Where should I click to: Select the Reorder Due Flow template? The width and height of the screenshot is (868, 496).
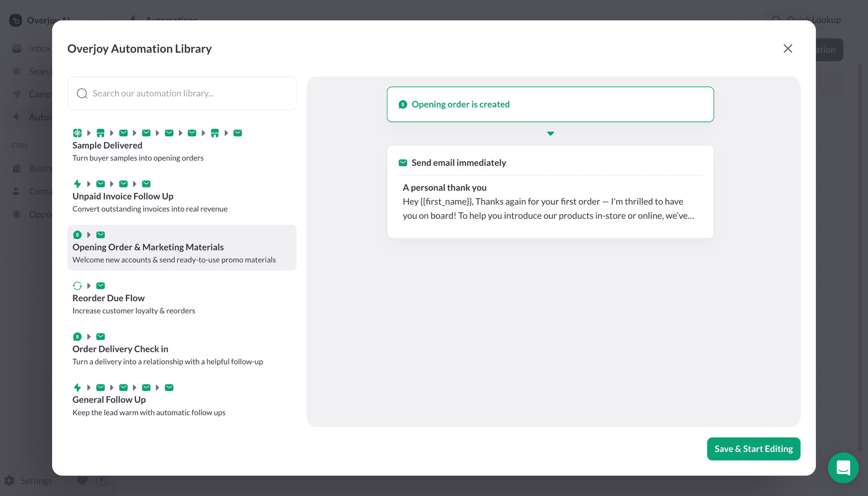point(182,299)
